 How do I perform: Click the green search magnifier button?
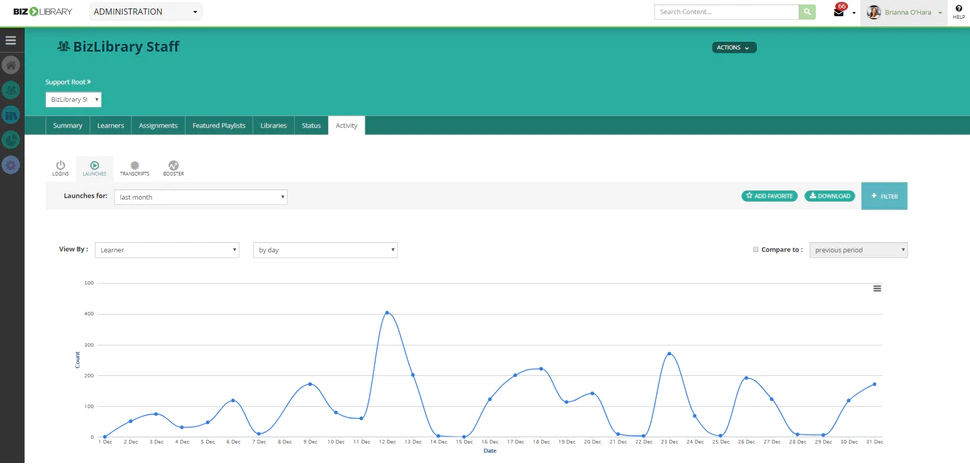(807, 12)
